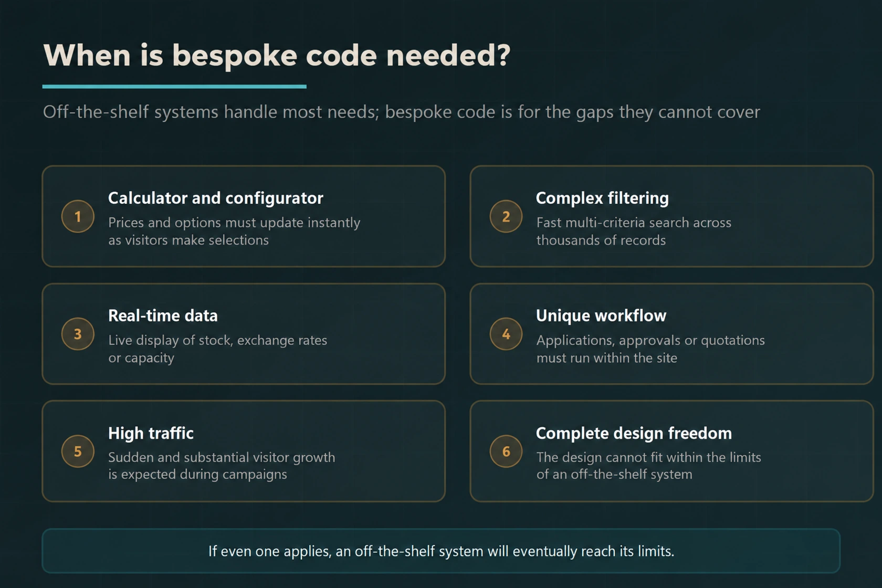The height and width of the screenshot is (588, 882).
Task: Click the footer note 'If even one applies...'
Action: pos(441,551)
